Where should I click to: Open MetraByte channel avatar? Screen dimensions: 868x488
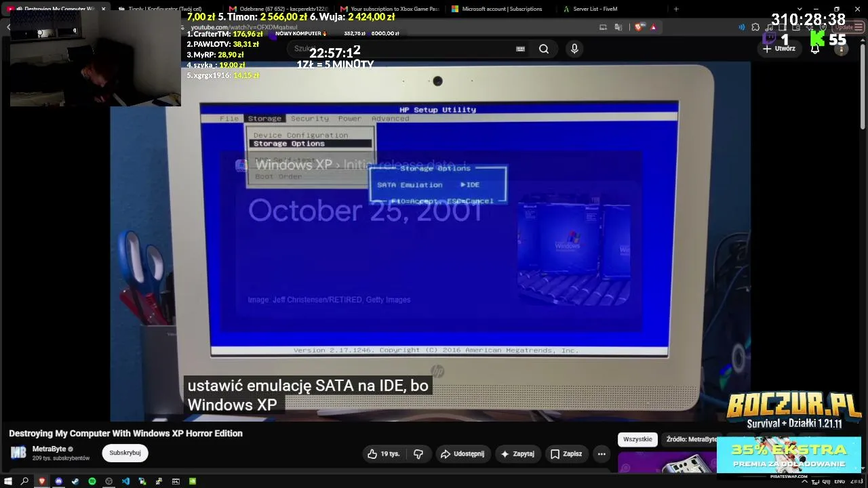coord(18,453)
